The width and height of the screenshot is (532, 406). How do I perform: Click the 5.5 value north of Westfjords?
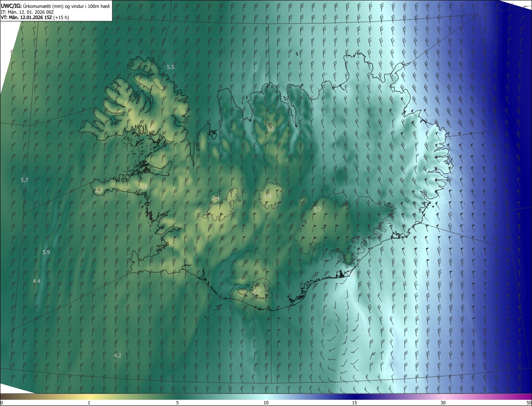click(x=170, y=67)
